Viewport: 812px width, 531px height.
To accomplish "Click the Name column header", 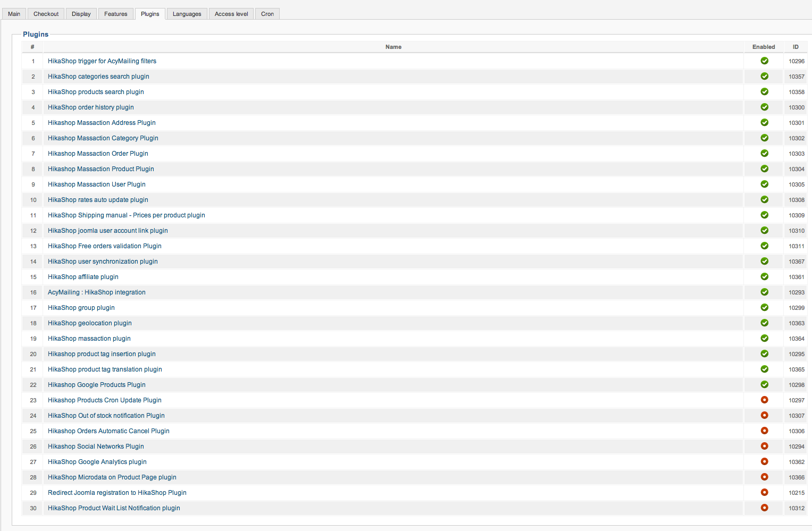I will (x=394, y=47).
